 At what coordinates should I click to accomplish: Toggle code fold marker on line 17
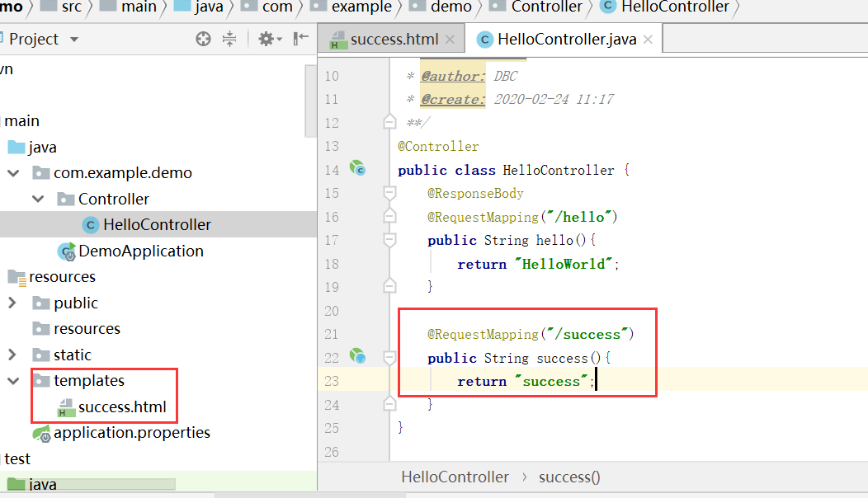pos(389,240)
